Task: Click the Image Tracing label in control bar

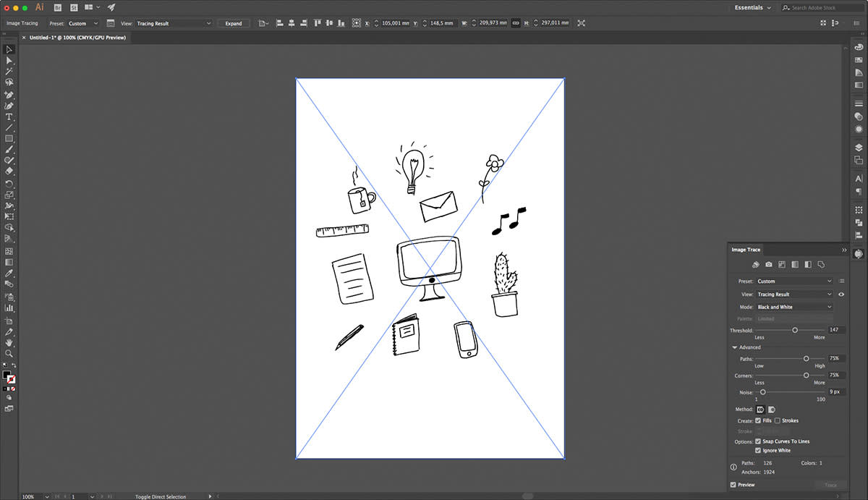Action: 22,23
